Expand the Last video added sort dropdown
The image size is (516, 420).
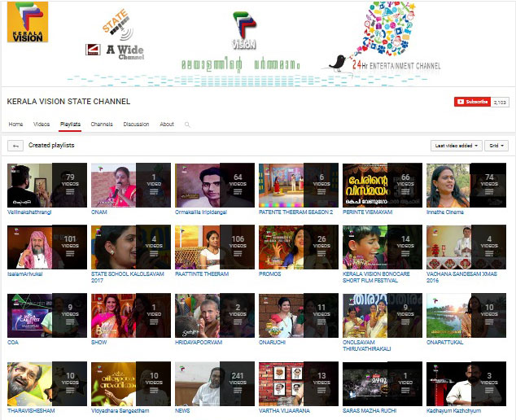[x=457, y=146]
